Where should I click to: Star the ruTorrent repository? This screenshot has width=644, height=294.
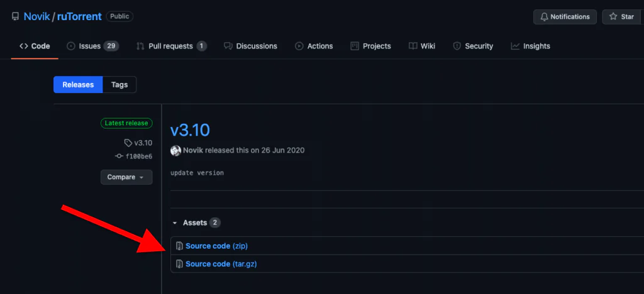click(x=623, y=17)
